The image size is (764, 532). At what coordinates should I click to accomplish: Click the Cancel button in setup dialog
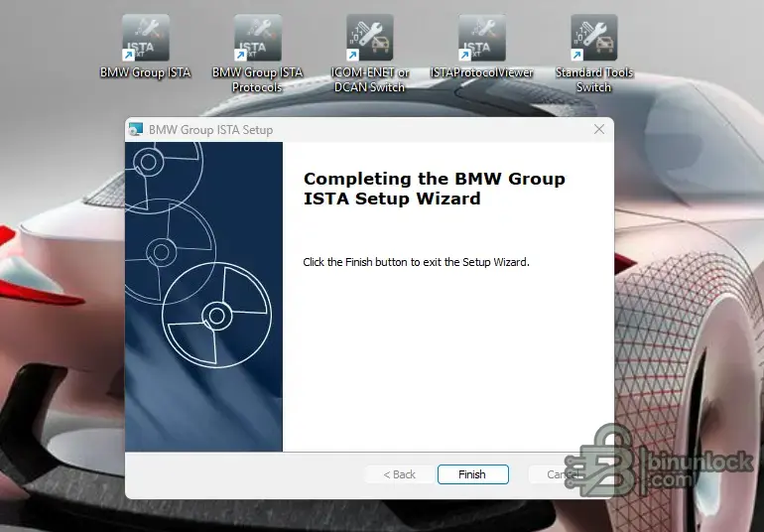click(562, 474)
